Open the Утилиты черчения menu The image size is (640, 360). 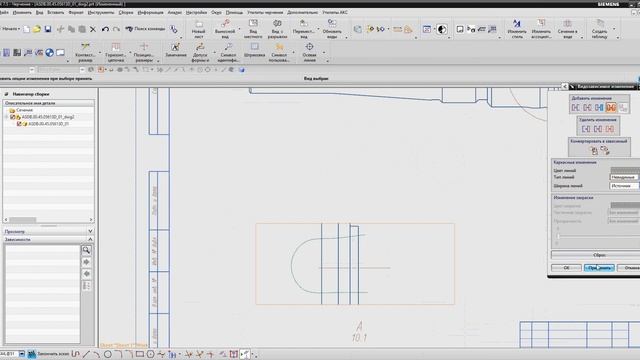point(265,13)
